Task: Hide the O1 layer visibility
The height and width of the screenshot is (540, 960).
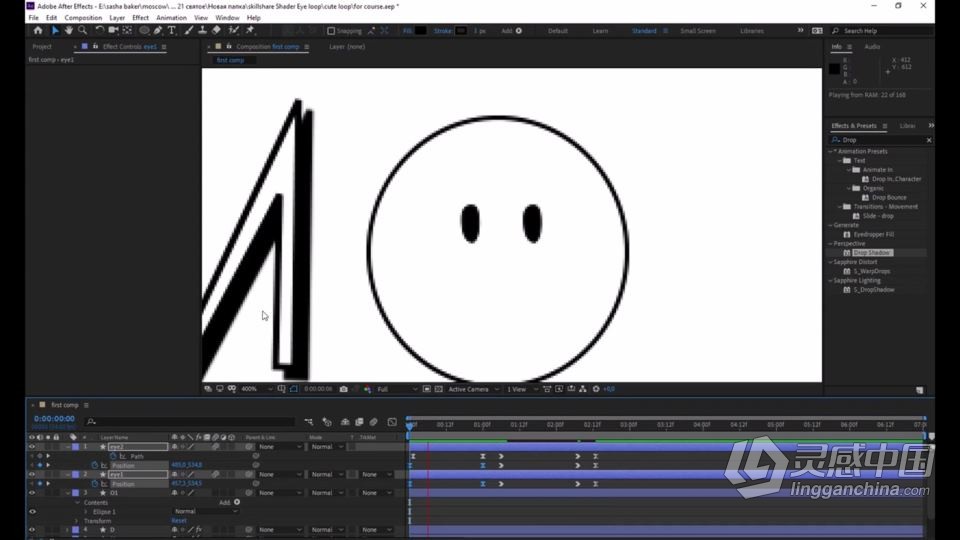Action: (x=32, y=493)
